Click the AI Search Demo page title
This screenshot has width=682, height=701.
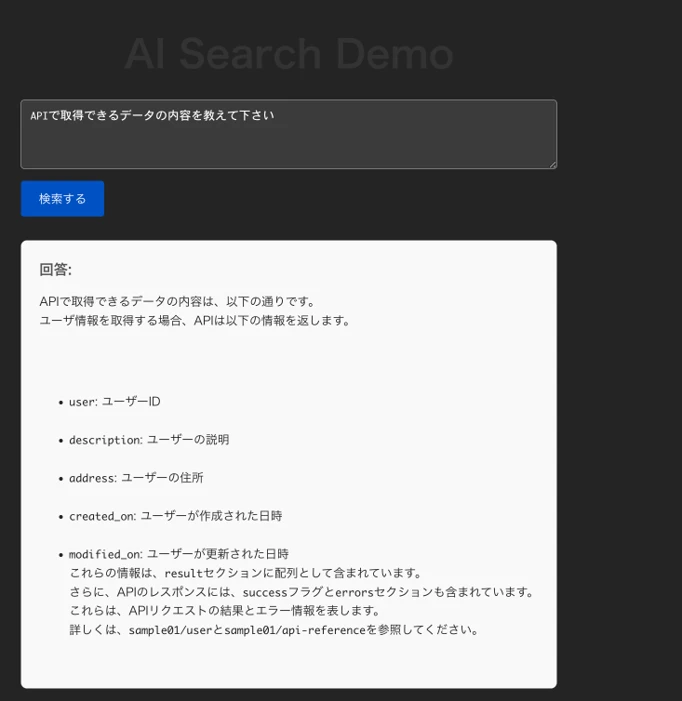pyautogui.click(x=288, y=54)
